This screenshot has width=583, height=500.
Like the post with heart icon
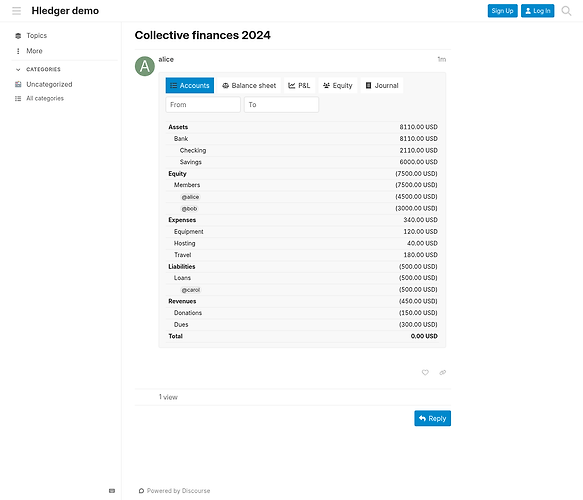pyautogui.click(x=425, y=372)
